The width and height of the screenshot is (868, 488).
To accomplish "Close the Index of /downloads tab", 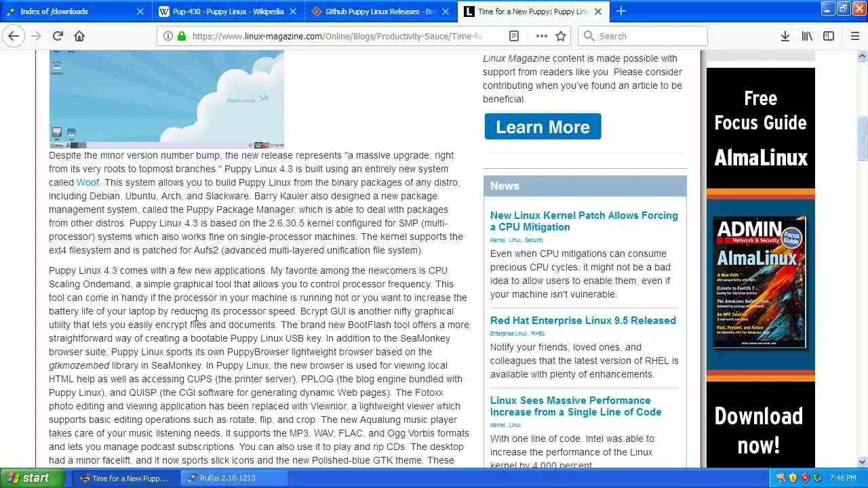I will (140, 12).
